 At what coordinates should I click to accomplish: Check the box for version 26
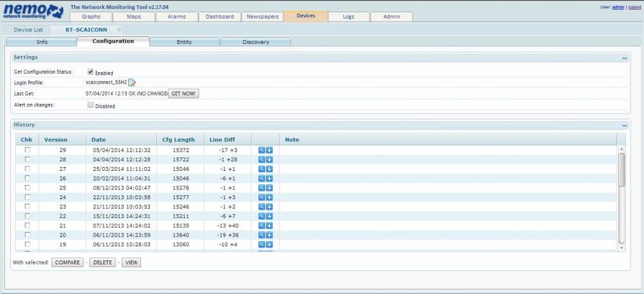(x=28, y=178)
